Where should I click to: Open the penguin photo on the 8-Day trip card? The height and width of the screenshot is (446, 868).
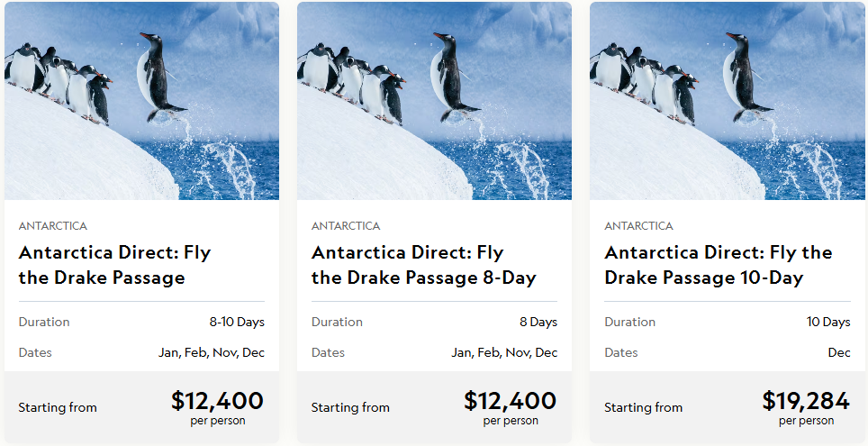coord(434,101)
